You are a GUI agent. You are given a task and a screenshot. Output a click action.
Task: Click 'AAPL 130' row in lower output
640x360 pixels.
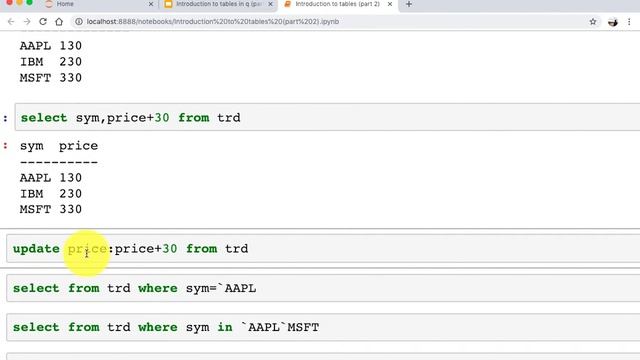point(51,178)
